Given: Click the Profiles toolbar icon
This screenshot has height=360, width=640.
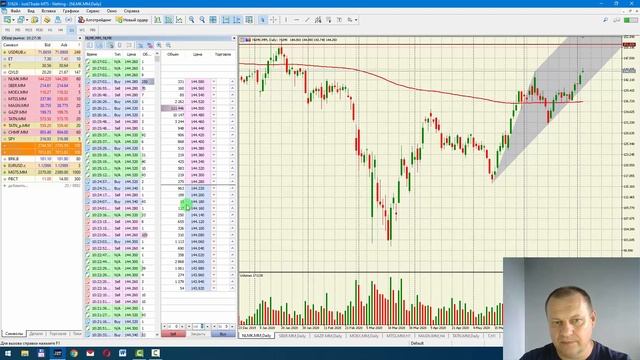Looking at the screenshot, I should 20,20.
